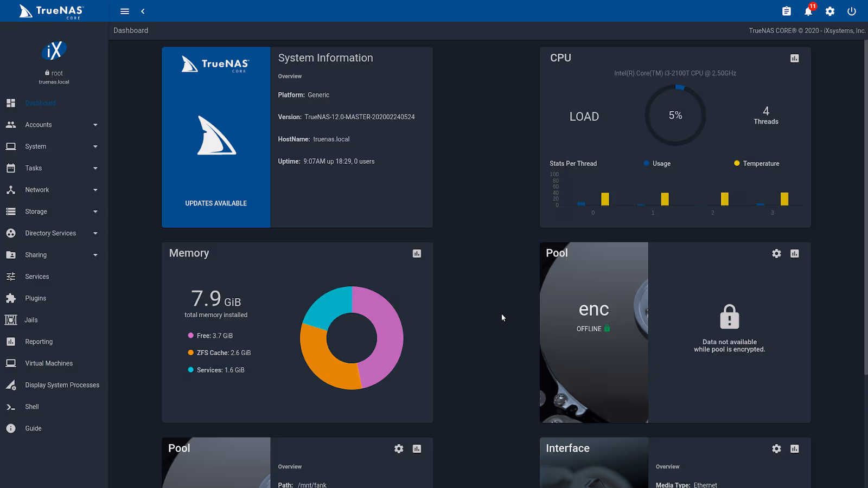Viewport: 868px width, 488px height.
Task: Click the Display System Processes icon
Action: pos(11,385)
